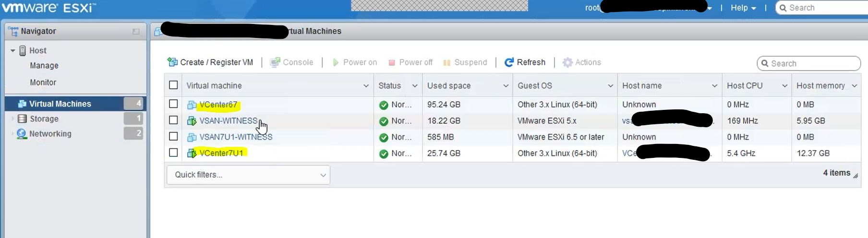This screenshot has width=868, height=238.
Task: Check the VSAN-WITNESS row checkbox
Action: [173, 120]
